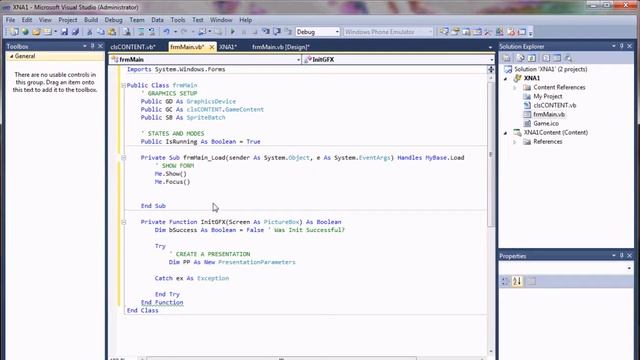Click the Solution Explorer window toolbar icon

coord(444,32)
